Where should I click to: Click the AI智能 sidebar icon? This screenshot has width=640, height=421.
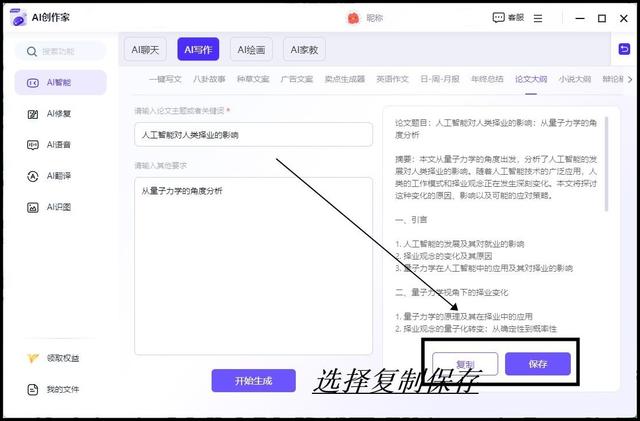click(x=33, y=83)
